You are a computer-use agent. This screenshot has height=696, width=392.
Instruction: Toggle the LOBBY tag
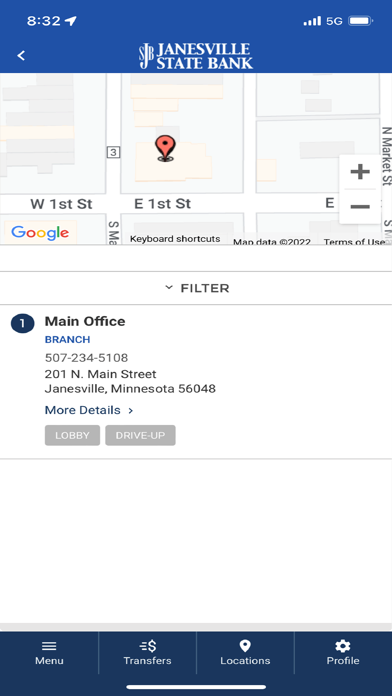point(72,435)
